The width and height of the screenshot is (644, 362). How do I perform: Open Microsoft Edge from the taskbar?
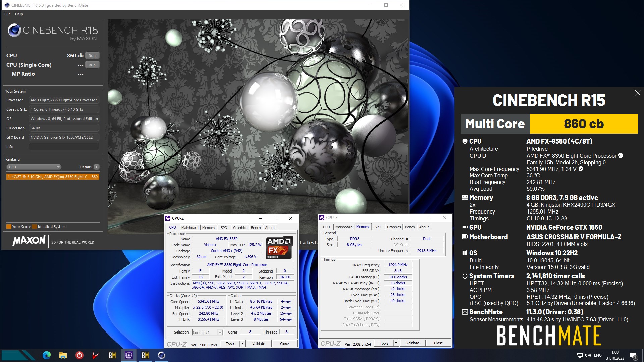pos(47,355)
